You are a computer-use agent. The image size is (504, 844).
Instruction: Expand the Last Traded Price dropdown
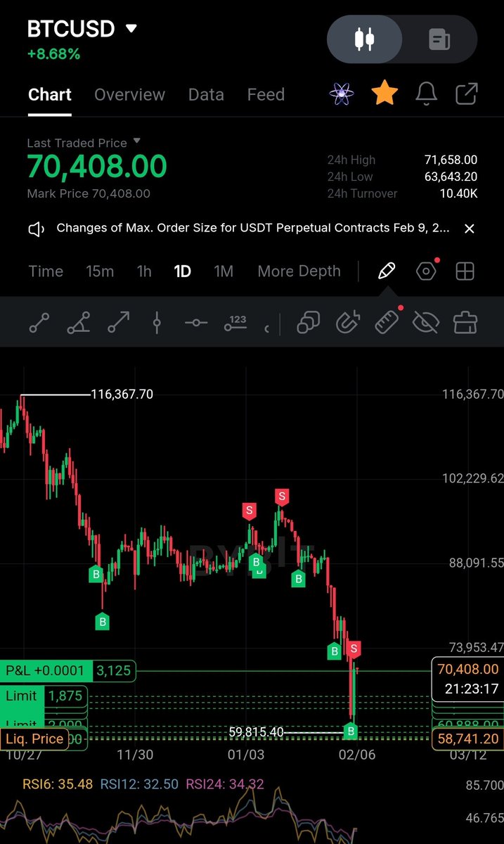pyautogui.click(x=137, y=141)
